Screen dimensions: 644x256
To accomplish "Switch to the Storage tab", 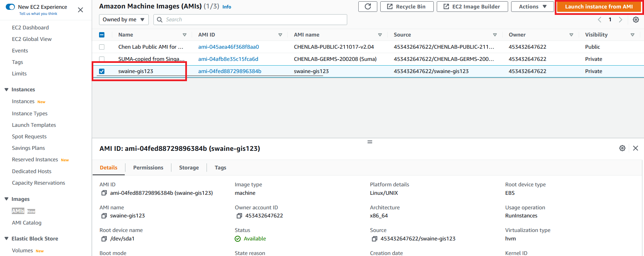I will pos(189,168).
